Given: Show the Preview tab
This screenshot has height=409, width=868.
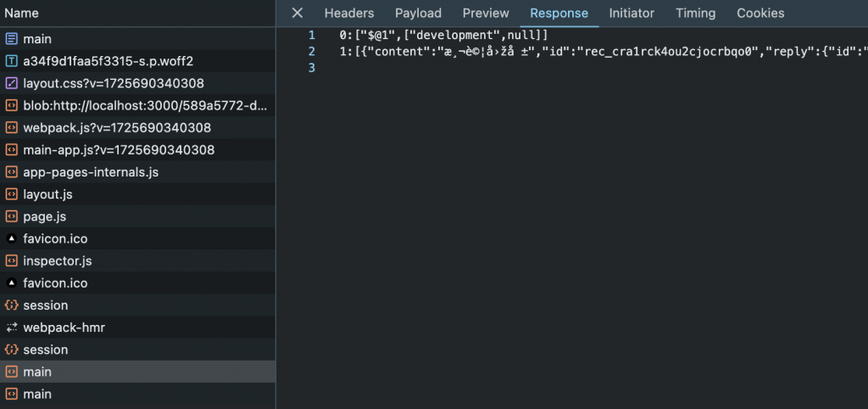Looking at the screenshot, I should 486,14.
